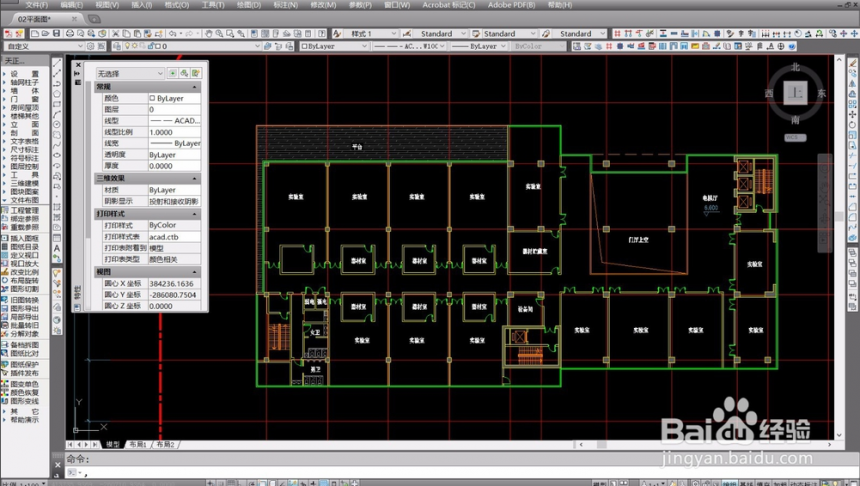The height and width of the screenshot is (486, 860).
Task: Open the 绘图(D) menu
Action: (x=248, y=5)
